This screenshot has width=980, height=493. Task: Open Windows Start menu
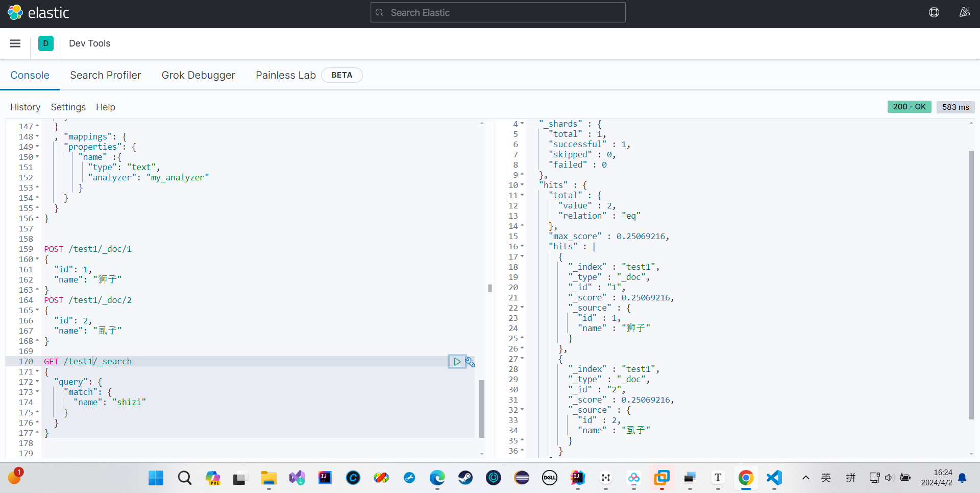coord(156,478)
